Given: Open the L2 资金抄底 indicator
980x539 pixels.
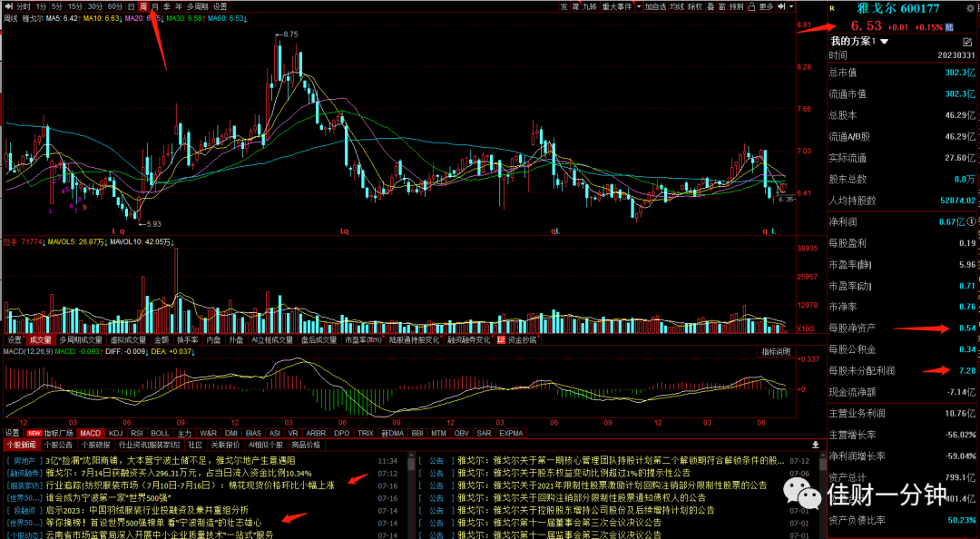Looking at the screenshot, I should click(517, 340).
